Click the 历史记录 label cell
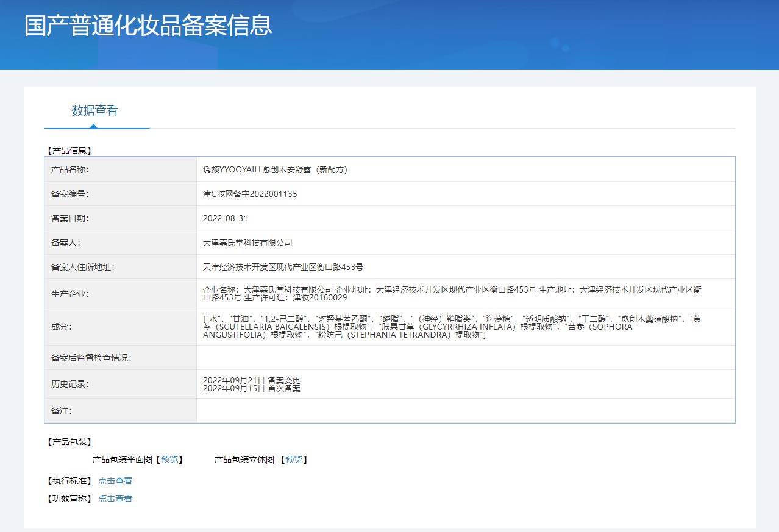The height and width of the screenshot is (532, 779). click(x=121, y=384)
